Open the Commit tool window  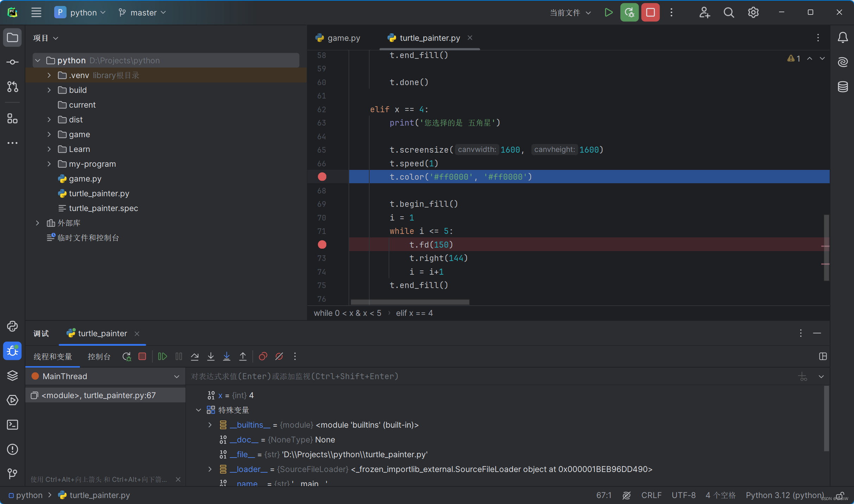tap(12, 62)
